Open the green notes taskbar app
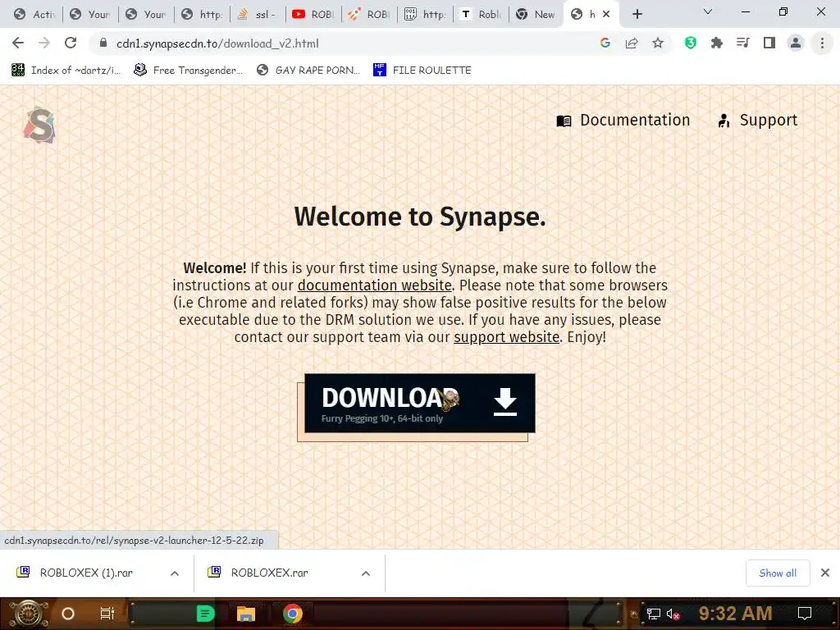This screenshot has width=840, height=630. click(205, 614)
